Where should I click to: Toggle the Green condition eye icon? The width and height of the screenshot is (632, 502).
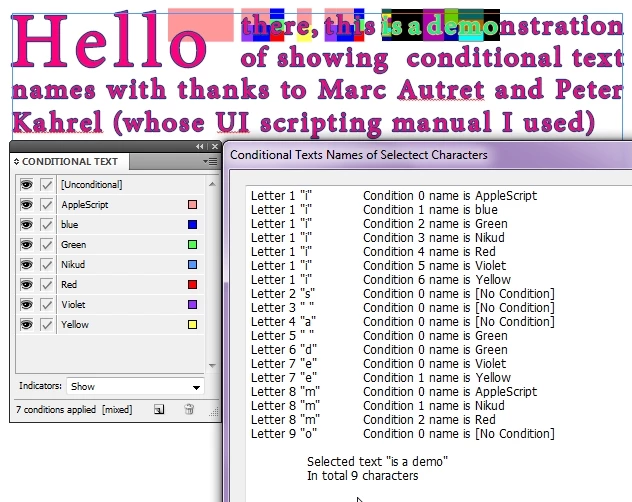click(x=27, y=245)
